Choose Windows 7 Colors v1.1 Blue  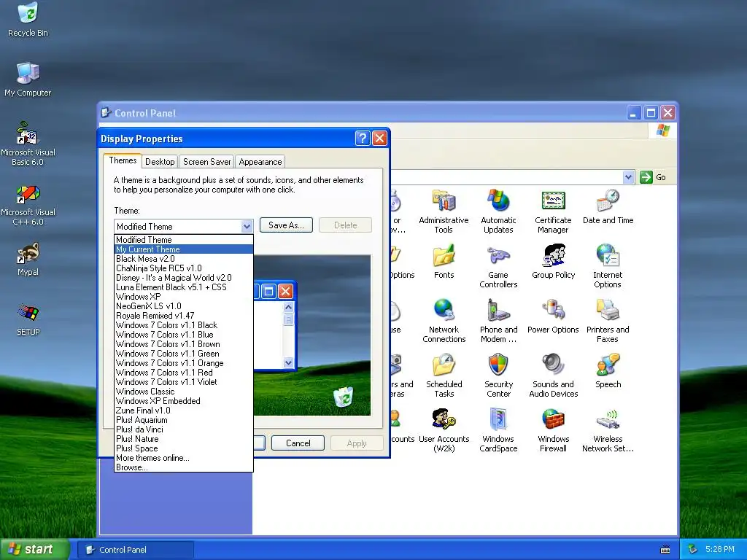[x=183, y=335]
